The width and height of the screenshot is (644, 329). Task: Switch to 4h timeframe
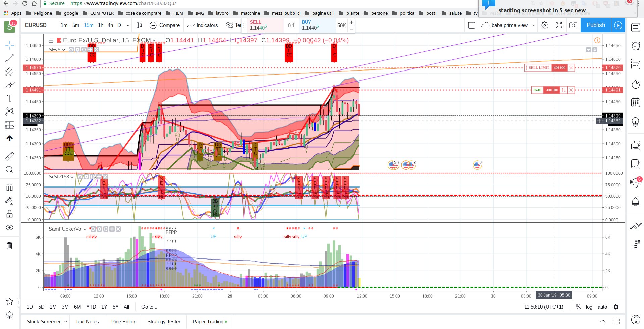(x=110, y=25)
